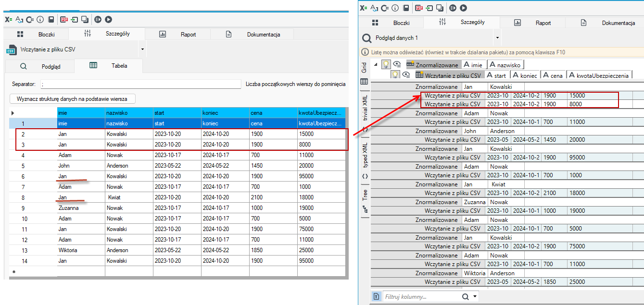
Task: Click the PDF export icon in left window toolbar
Action: click(x=64, y=20)
